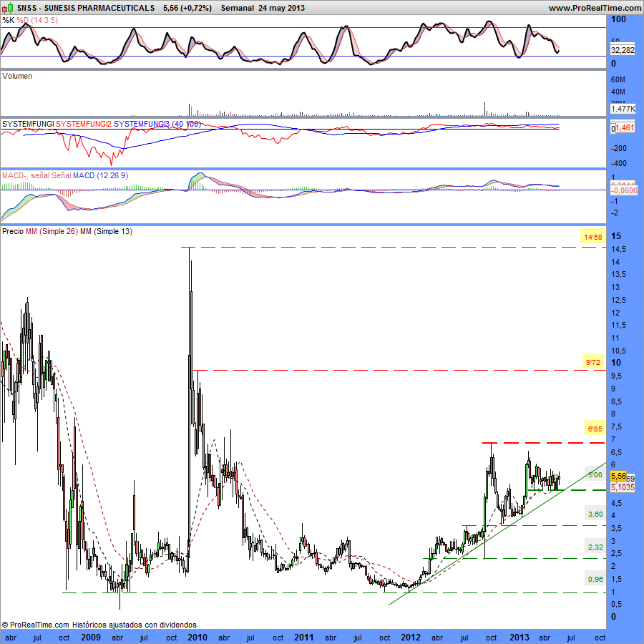The image size is (644, 644).
Task: Open the www.ProRealTime.com link
Action: coord(595,8)
